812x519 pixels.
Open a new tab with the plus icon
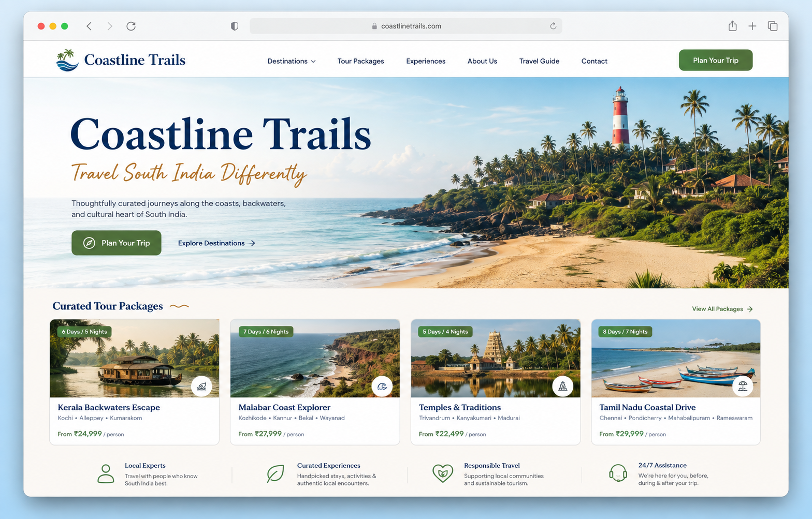752,26
